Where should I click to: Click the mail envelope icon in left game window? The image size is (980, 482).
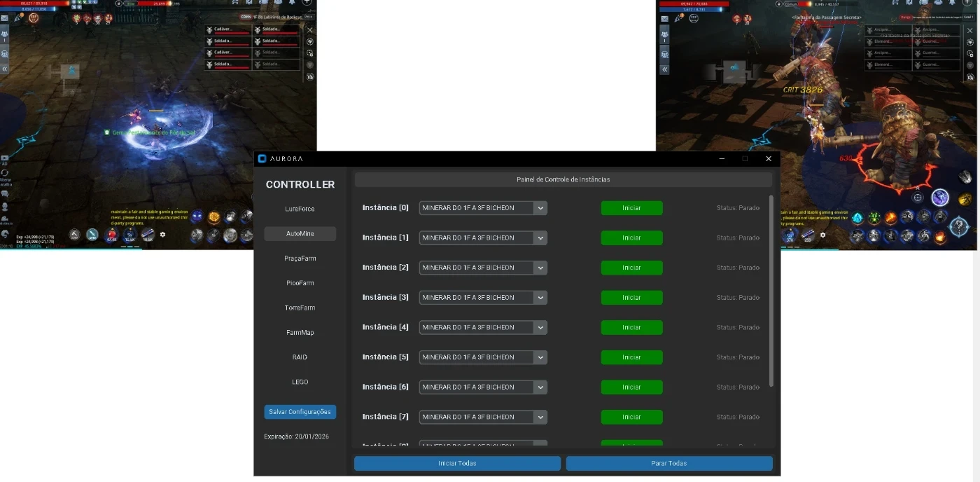[x=4, y=18]
